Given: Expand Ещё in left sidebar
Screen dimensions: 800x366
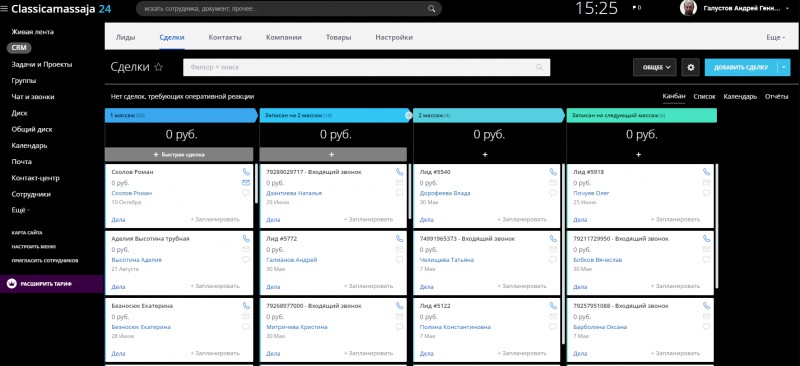Looking at the screenshot, I should click(x=20, y=210).
